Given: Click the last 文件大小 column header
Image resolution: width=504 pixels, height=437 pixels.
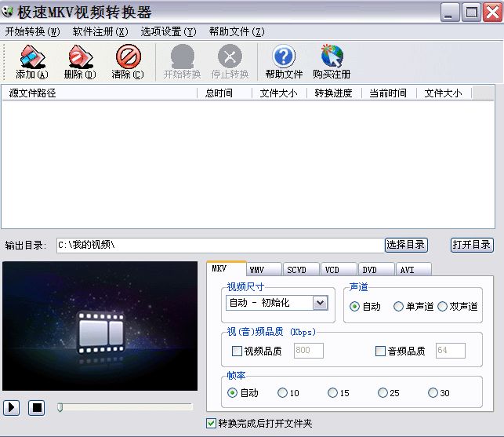Looking at the screenshot, I should [x=444, y=93].
